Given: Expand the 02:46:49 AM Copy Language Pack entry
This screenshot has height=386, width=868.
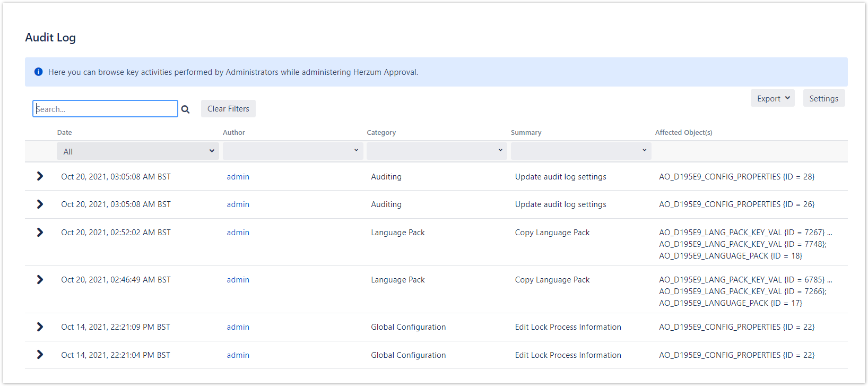Looking at the screenshot, I should 40,280.
